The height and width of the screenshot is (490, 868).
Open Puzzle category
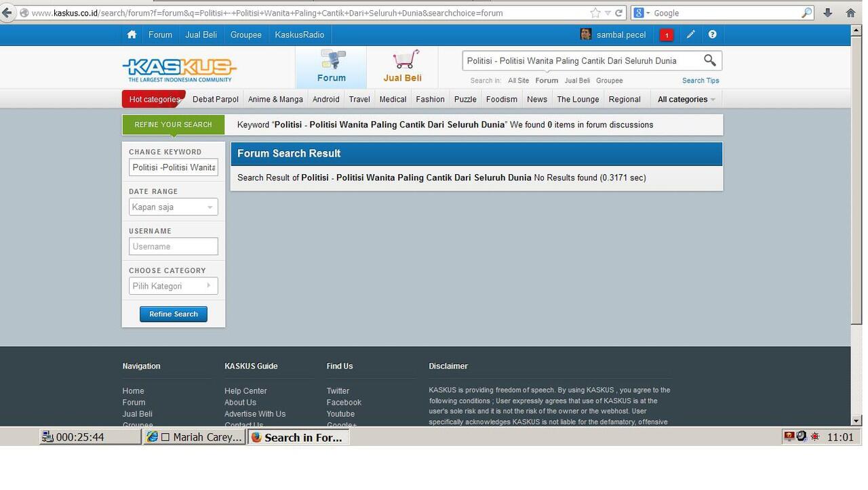[465, 99]
